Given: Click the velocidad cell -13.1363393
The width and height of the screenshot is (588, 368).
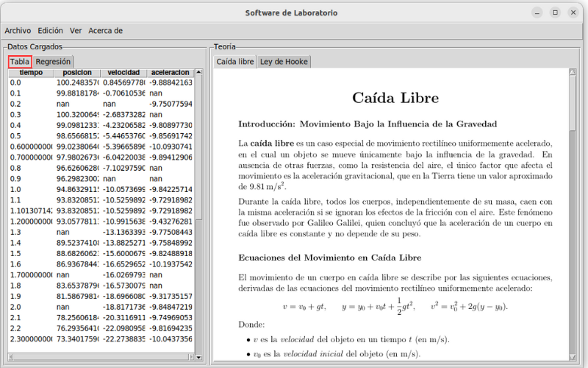Looking at the screenshot, I should click(x=123, y=233).
